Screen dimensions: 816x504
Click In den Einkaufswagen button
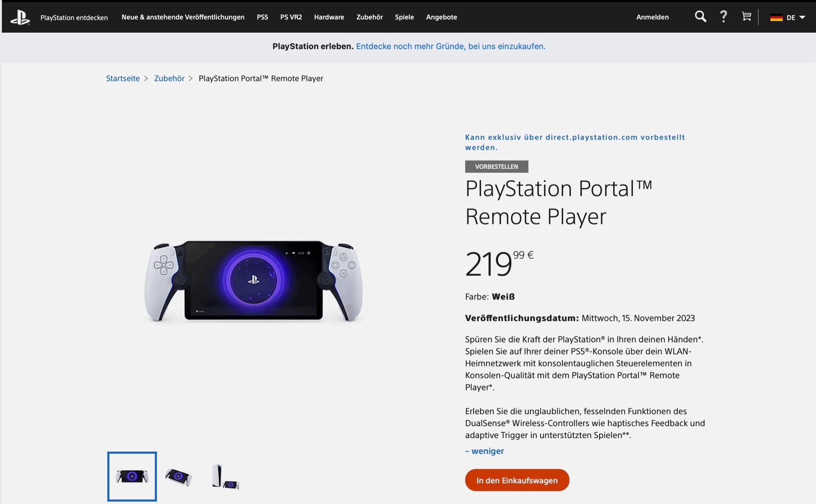[517, 480]
